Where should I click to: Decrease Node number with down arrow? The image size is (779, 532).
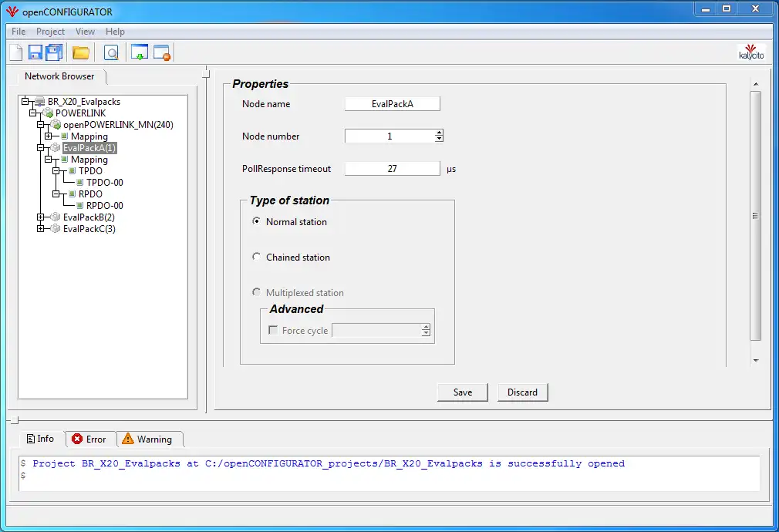[x=439, y=139]
